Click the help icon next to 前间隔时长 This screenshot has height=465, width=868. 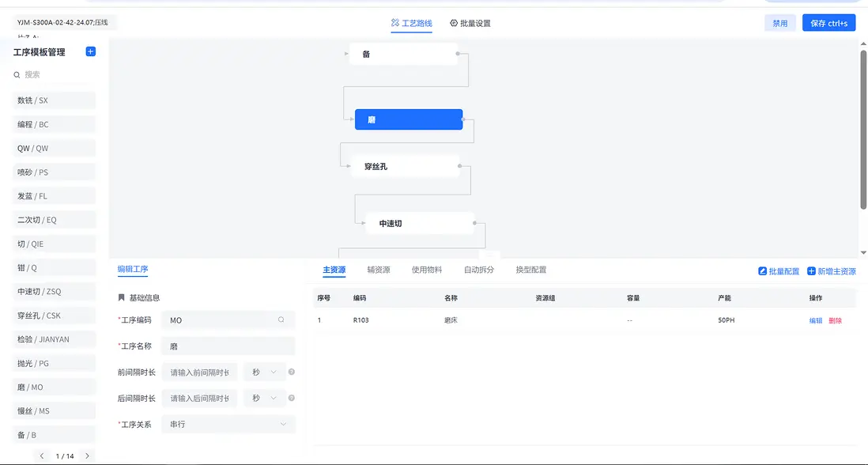coord(292,372)
